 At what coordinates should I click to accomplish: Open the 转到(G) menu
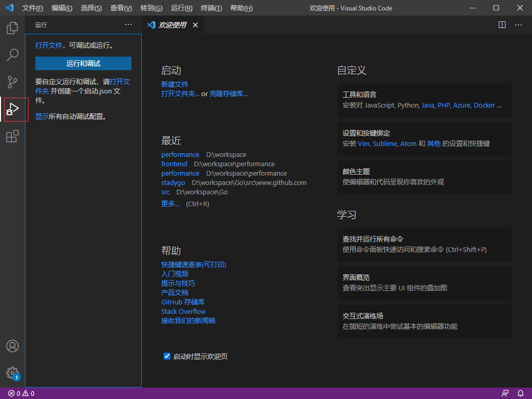point(151,8)
